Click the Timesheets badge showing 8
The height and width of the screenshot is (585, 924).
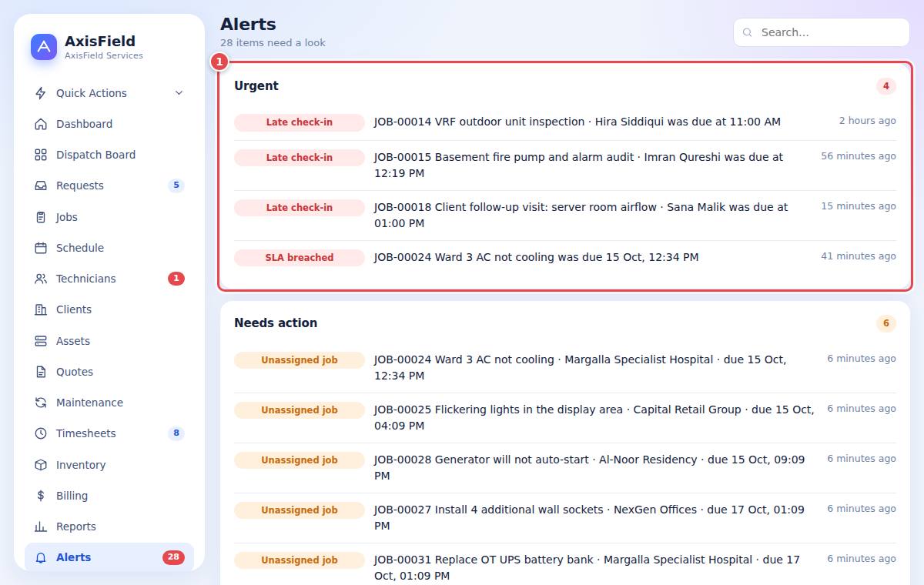pyautogui.click(x=176, y=433)
